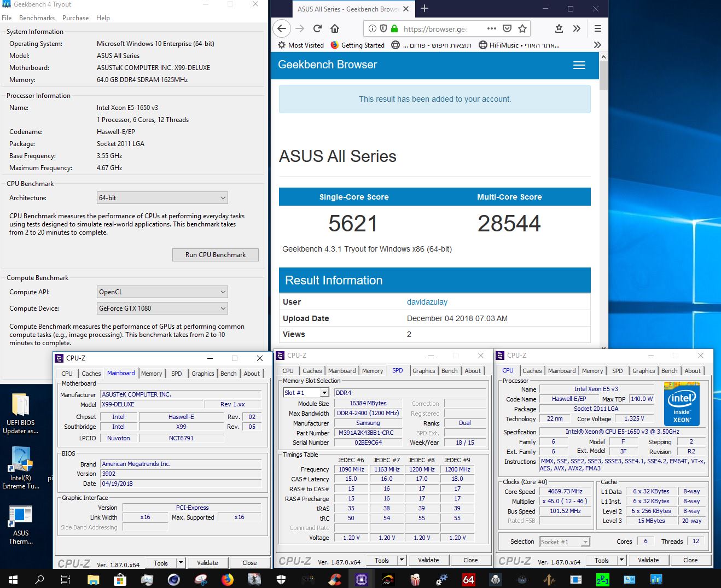
Task: Open Geekbench Purchase menu
Action: [x=75, y=18]
